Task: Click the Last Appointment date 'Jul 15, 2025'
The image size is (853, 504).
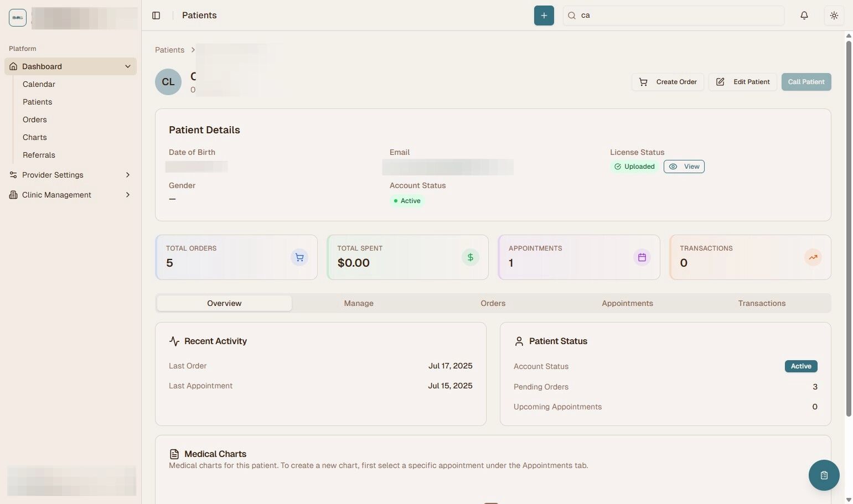Action: [450, 386]
